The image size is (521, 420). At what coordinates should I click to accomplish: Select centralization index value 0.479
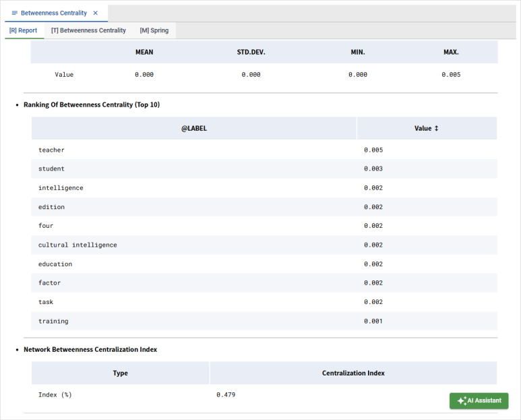226,395
